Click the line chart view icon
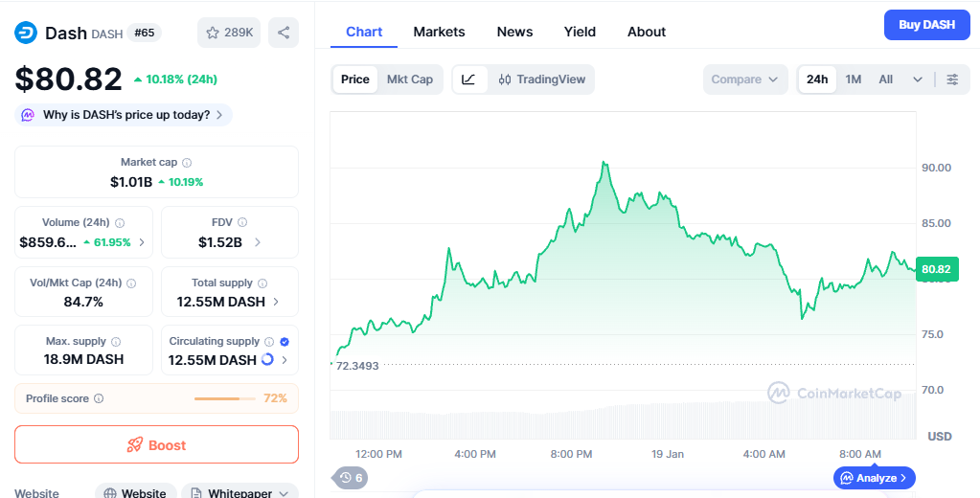 (469, 79)
